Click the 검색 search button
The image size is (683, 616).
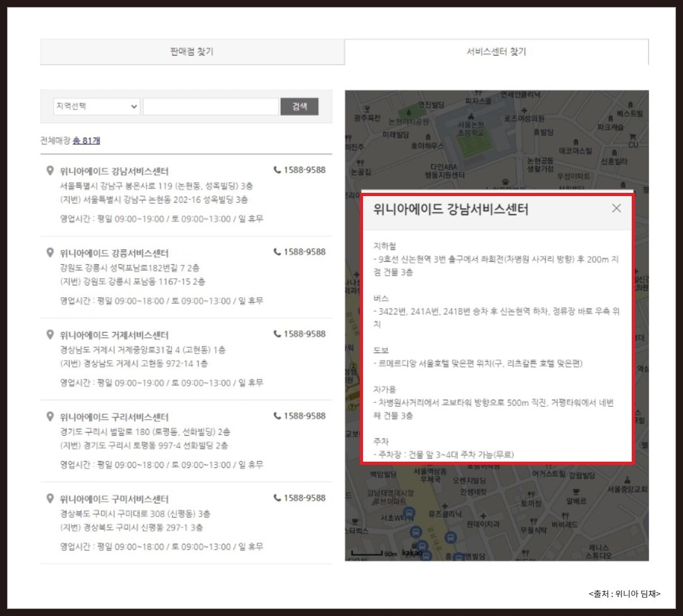click(x=299, y=106)
